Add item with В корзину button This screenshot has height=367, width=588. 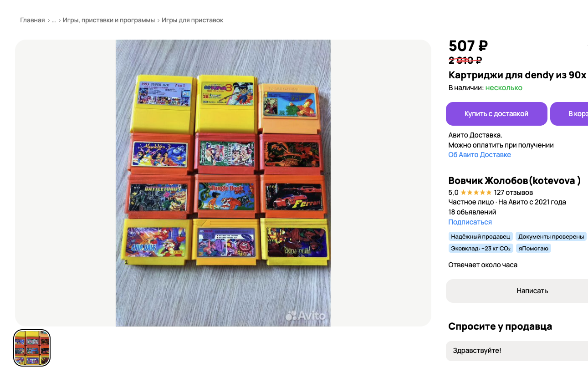coord(569,114)
